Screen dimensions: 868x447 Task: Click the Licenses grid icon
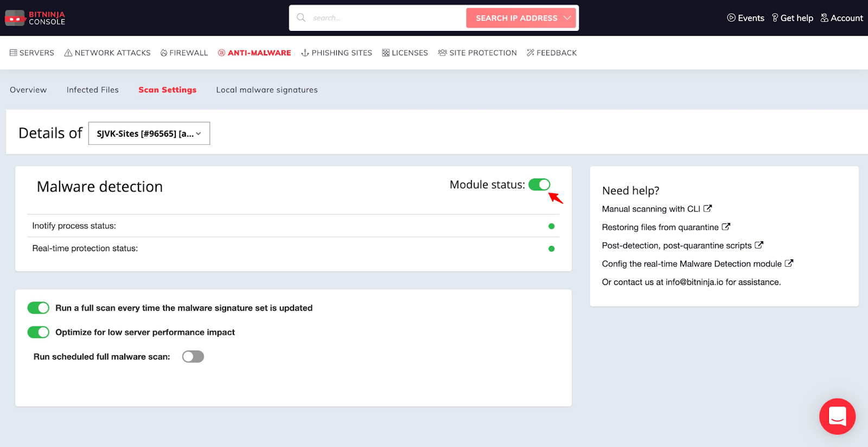pos(386,53)
